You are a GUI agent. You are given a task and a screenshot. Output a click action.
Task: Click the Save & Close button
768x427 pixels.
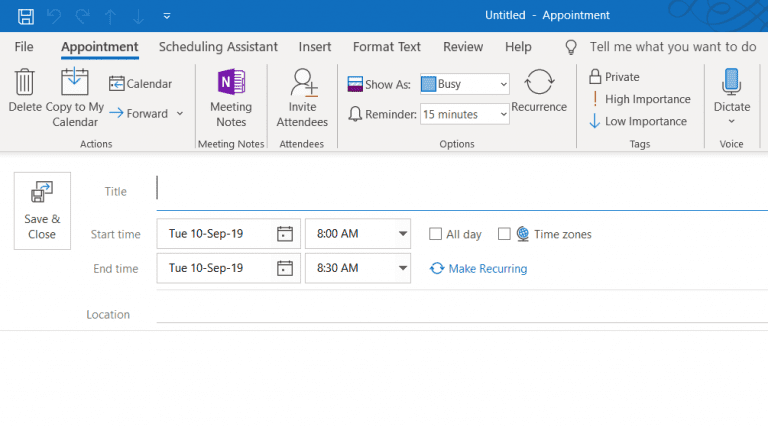tap(42, 211)
